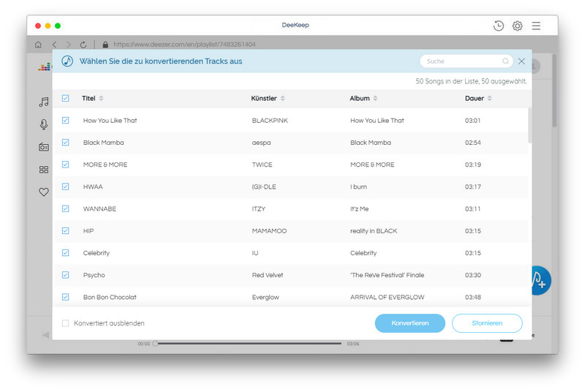Click the page scrollbar behind dialog

coord(555,90)
